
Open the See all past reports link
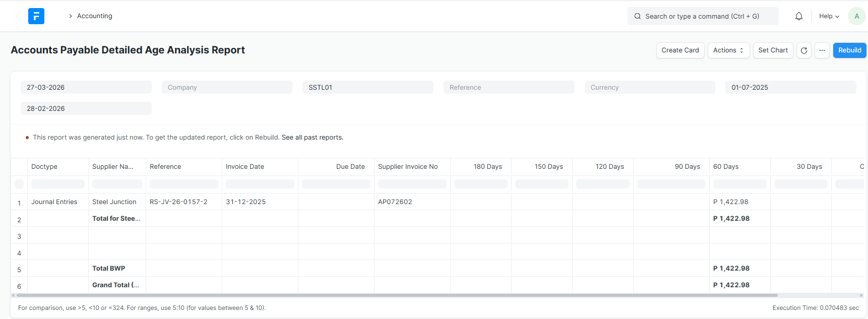[x=313, y=138]
